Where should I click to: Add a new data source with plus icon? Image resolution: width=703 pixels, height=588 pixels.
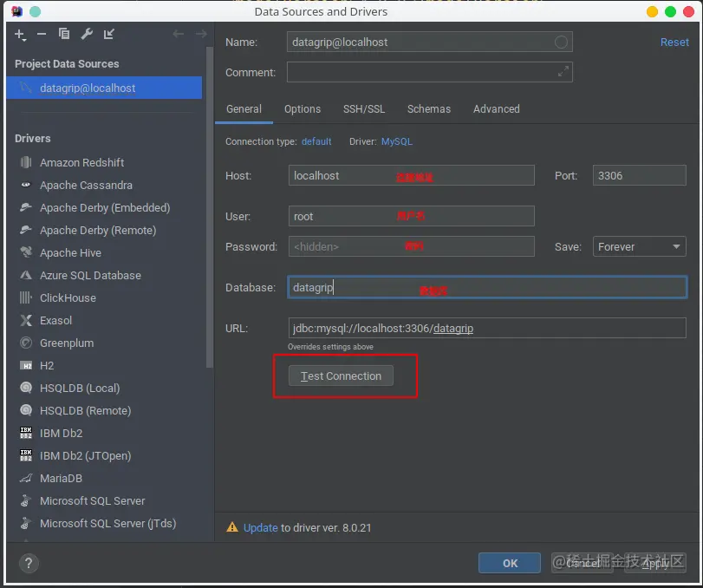20,34
